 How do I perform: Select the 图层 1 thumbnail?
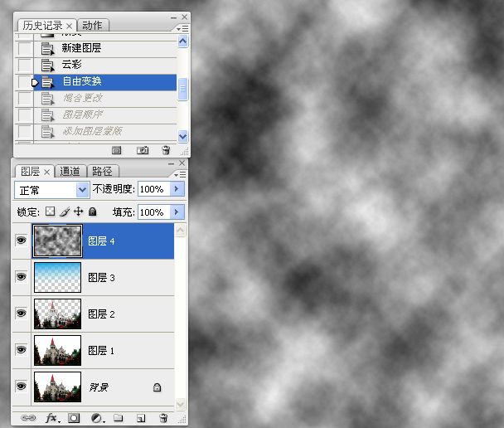pos(57,350)
